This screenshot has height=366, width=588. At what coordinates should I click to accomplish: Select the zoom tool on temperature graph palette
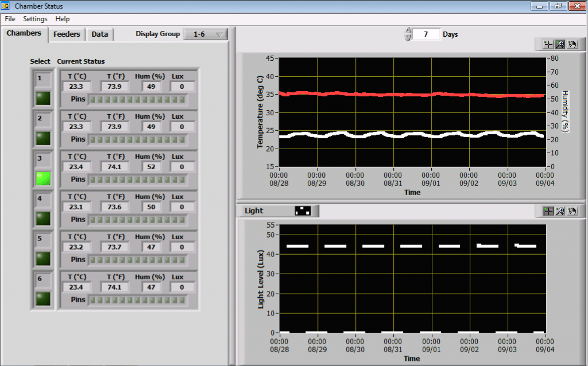pos(560,44)
